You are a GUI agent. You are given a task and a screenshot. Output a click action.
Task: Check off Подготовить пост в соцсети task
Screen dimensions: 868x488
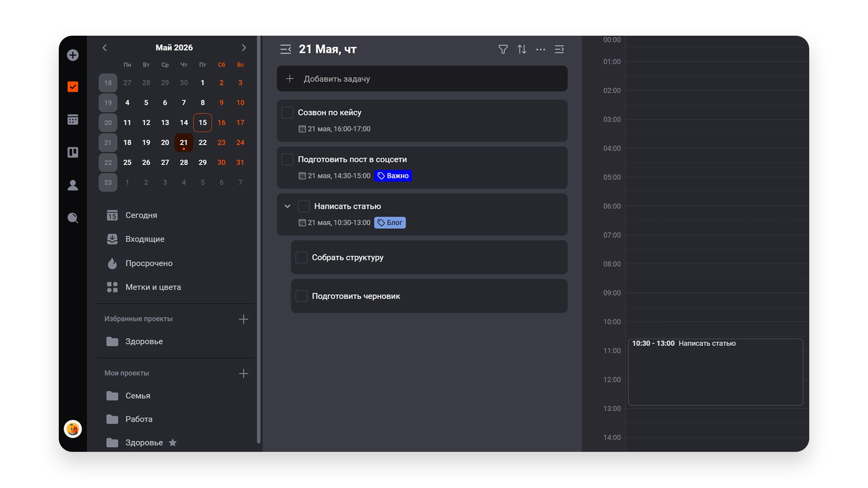(x=287, y=160)
